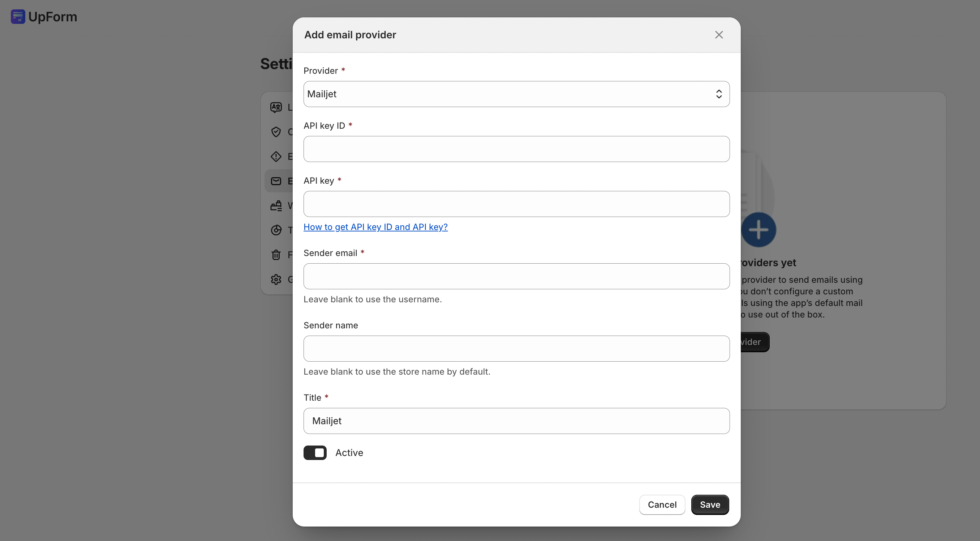
Task: Save the email provider settings
Action: pos(710,505)
